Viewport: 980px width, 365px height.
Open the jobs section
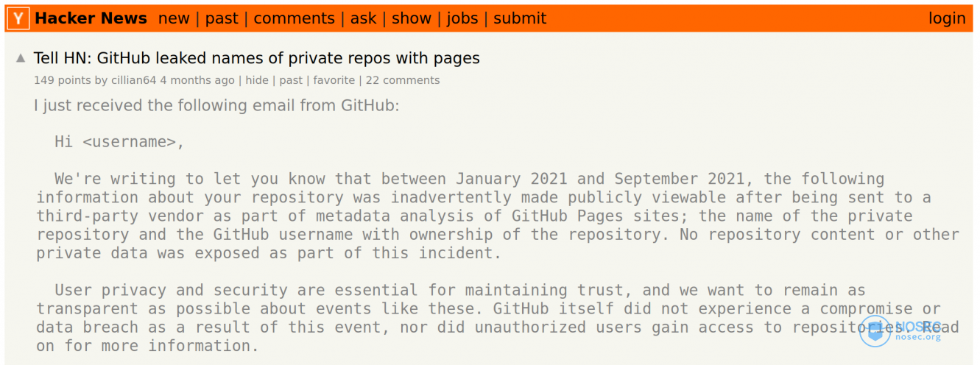coord(462,18)
